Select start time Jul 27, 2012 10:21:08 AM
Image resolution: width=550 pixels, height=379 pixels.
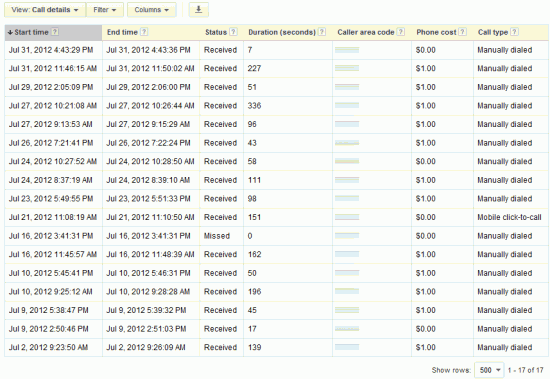tap(53, 106)
